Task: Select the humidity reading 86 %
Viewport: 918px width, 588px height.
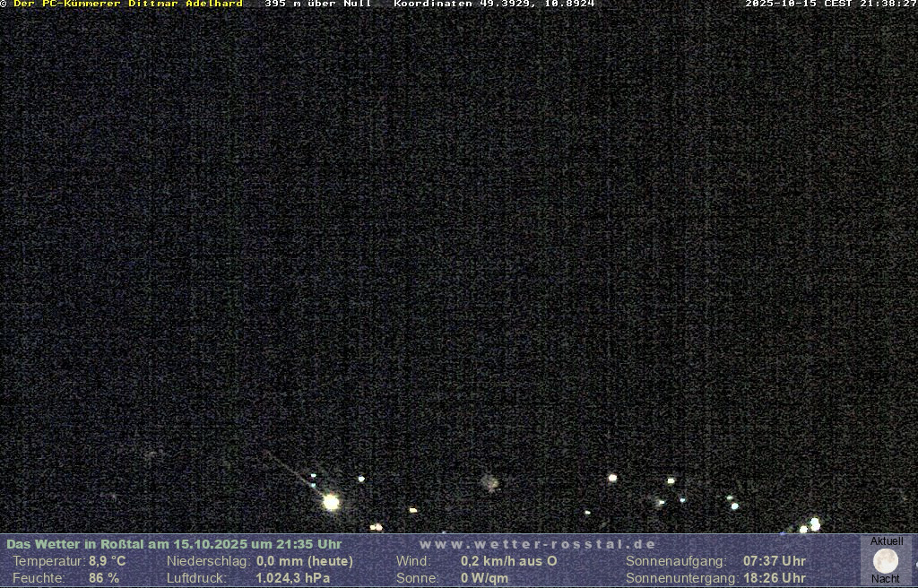Action: [x=104, y=578]
